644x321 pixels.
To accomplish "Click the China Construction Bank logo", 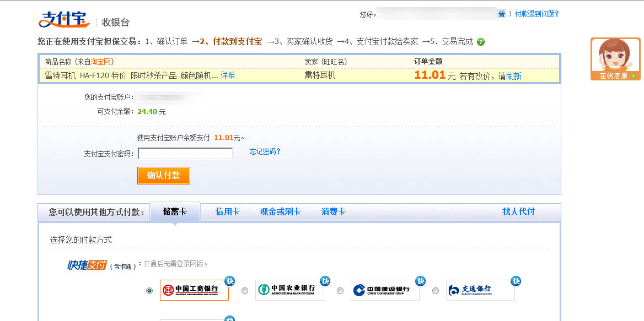I will (x=385, y=290).
